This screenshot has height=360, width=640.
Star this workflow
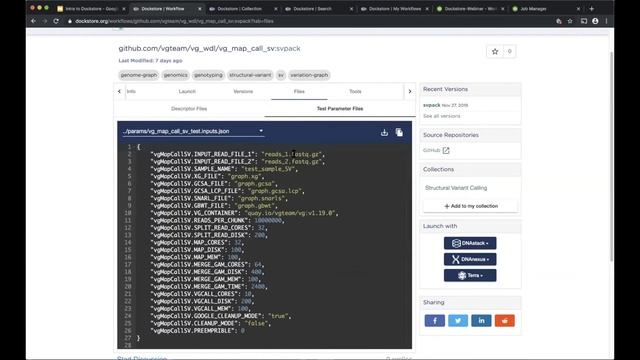[x=495, y=51]
